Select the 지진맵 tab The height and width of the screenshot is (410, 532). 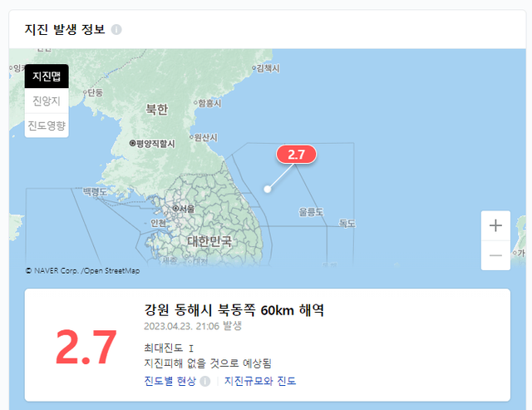[47, 76]
